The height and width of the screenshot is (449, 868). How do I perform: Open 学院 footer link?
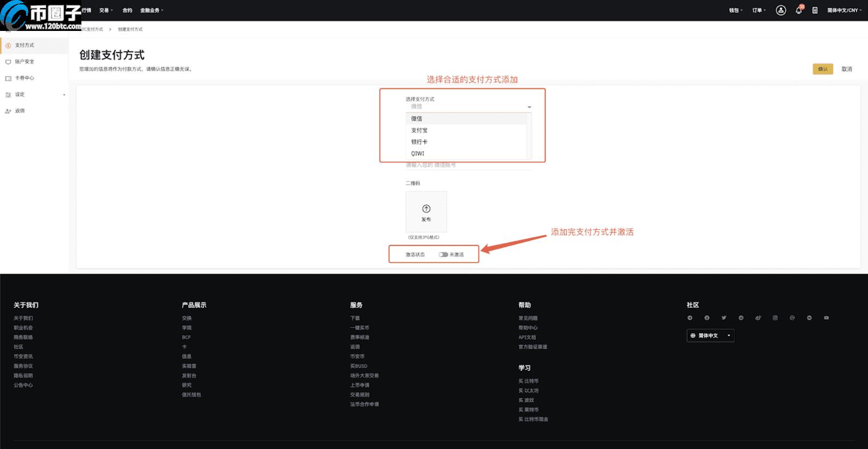(x=187, y=328)
